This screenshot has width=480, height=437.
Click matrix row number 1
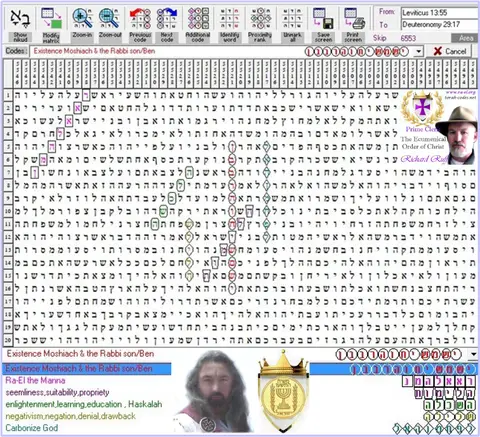[8, 95]
